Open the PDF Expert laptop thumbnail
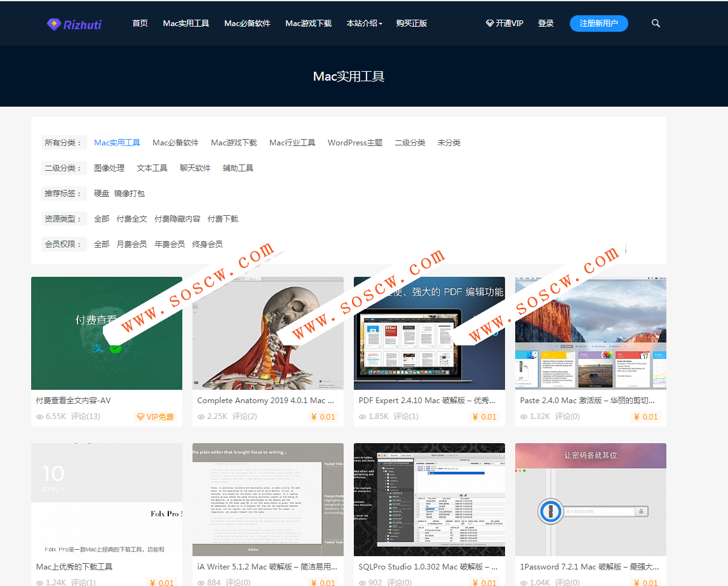Viewport: 728px width, 586px height. point(429,333)
